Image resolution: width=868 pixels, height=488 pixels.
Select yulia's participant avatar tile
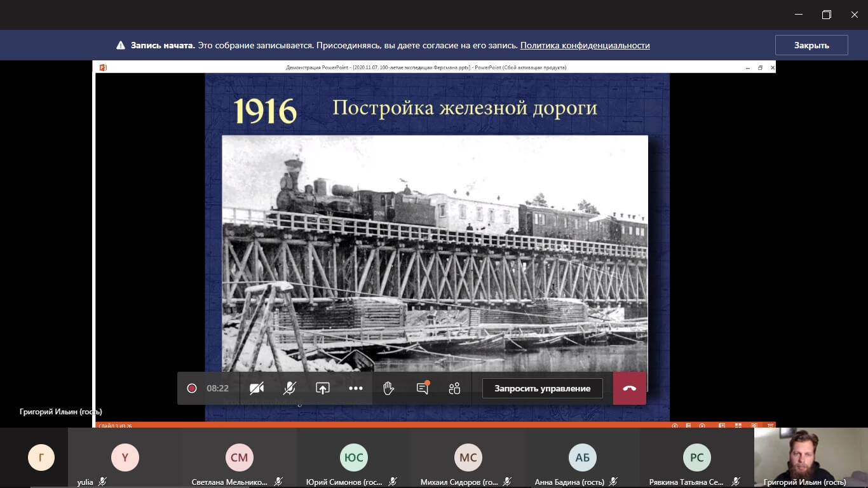(125, 457)
